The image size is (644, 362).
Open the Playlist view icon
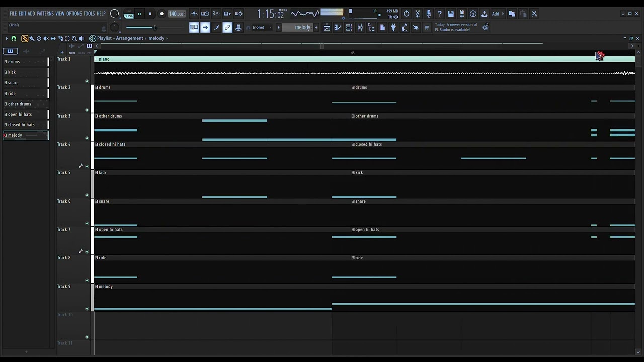click(327, 27)
